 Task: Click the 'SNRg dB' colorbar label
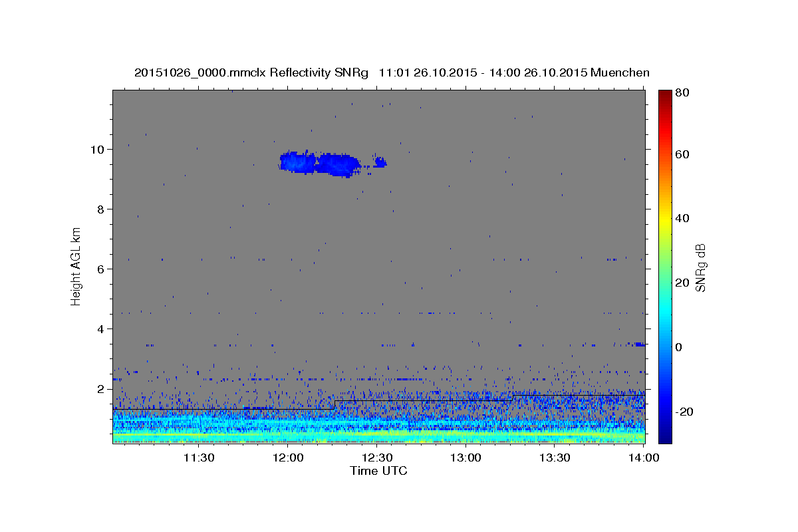(700, 268)
